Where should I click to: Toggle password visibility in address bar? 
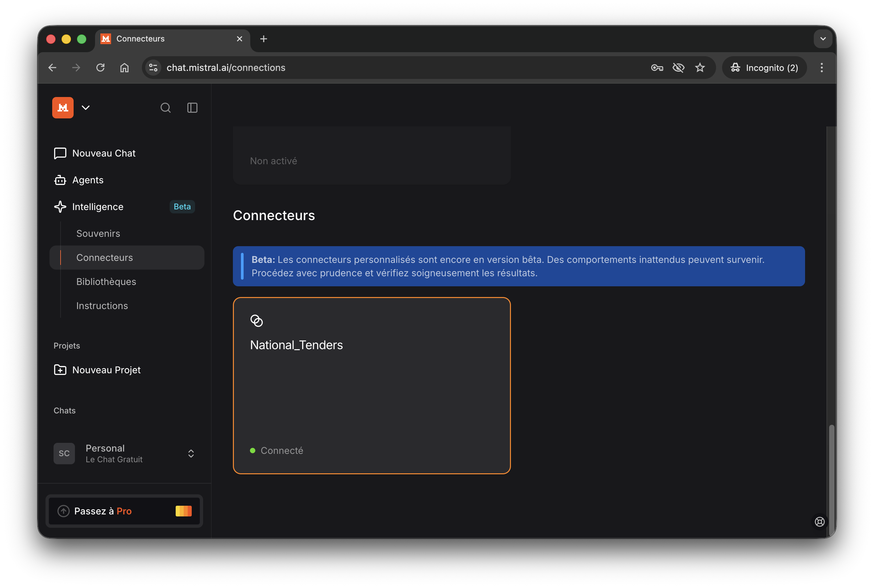679,68
